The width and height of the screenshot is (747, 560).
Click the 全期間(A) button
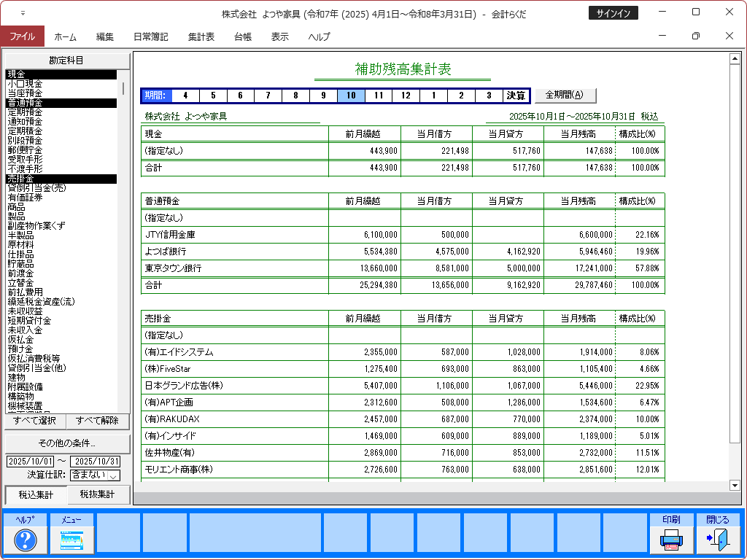565,95
